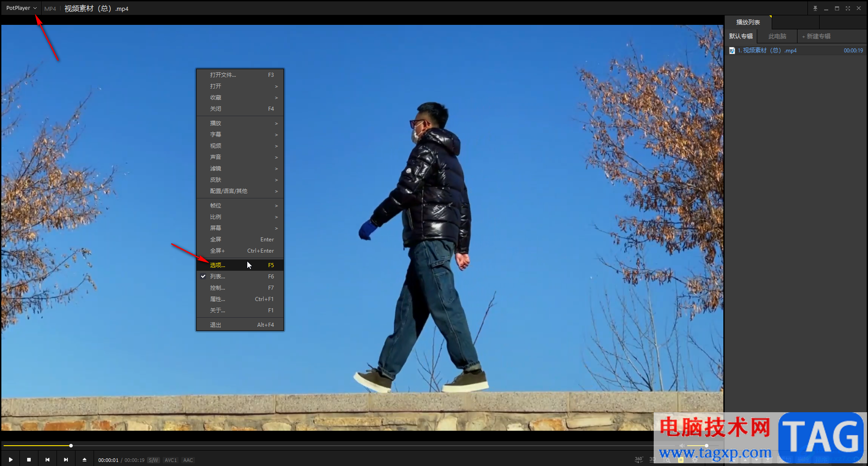
Task: Click the seek bar position handle
Action: [x=71, y=446]
